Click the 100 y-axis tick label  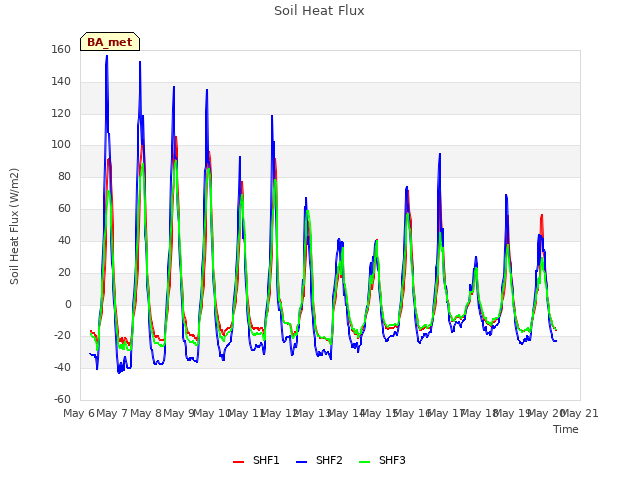pos(61,144)
